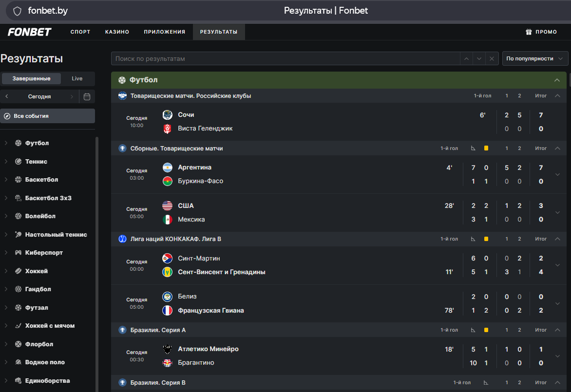
Task: Go to previous day arrow
Action: point(7,96)
